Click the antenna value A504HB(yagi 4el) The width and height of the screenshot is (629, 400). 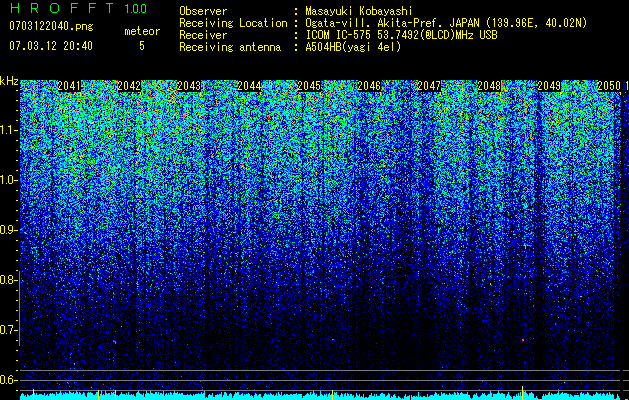[x=353, y=47]
